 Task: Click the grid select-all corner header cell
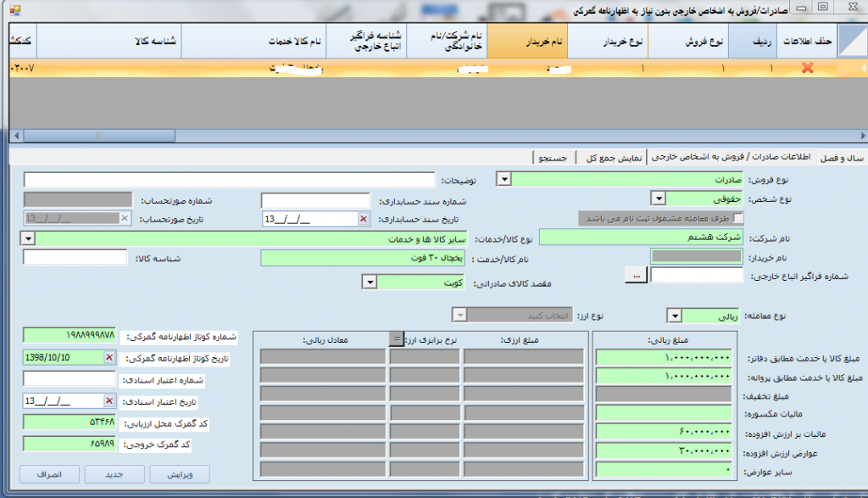852,41
